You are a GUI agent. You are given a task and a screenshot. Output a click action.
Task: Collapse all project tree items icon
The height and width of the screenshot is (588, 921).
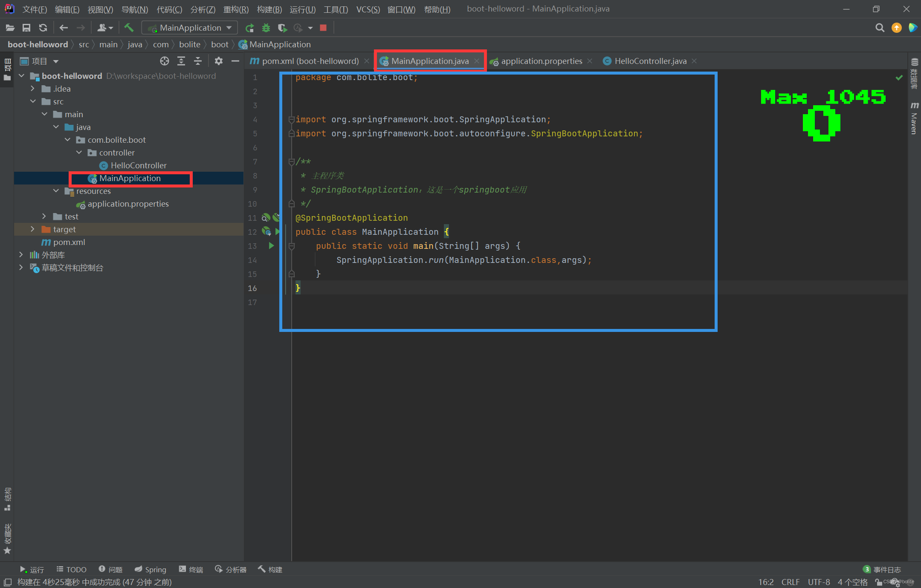(x=198, y=61)
